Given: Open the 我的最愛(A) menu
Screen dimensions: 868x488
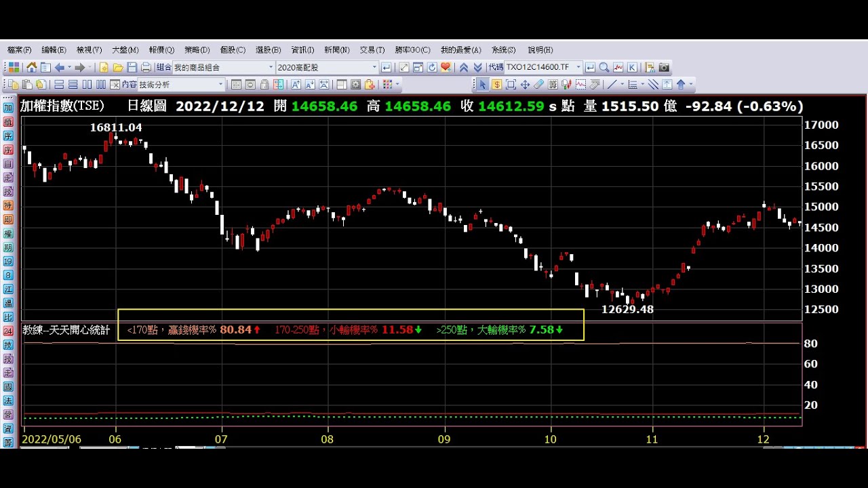Looking at the screenshot, I should [x=460, y=50].
